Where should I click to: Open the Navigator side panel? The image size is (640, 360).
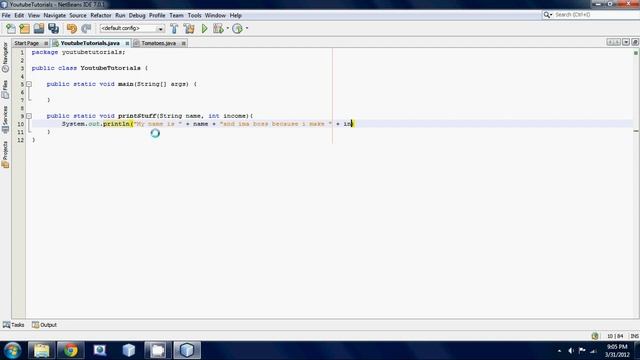click(x=5, y=58)
